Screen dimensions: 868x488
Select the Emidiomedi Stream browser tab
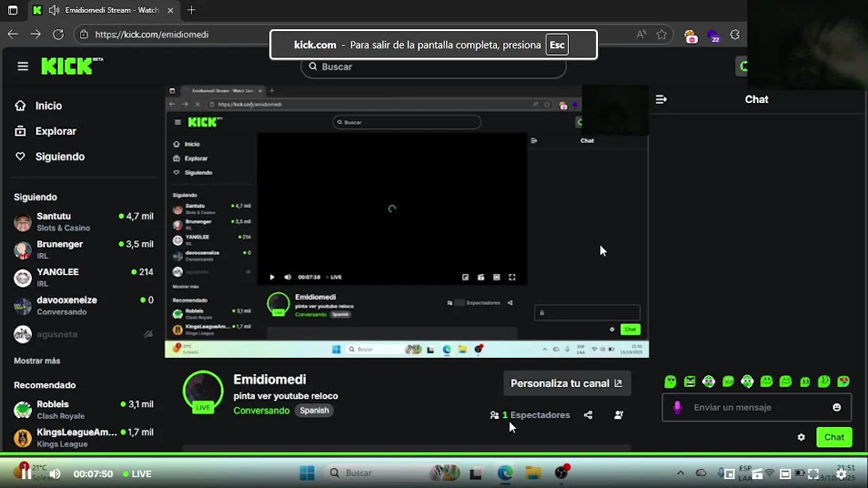pos(105,10)
